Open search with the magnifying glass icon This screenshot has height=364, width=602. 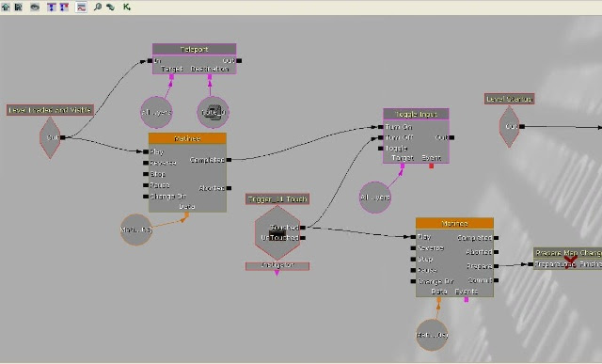click(98, 7)
